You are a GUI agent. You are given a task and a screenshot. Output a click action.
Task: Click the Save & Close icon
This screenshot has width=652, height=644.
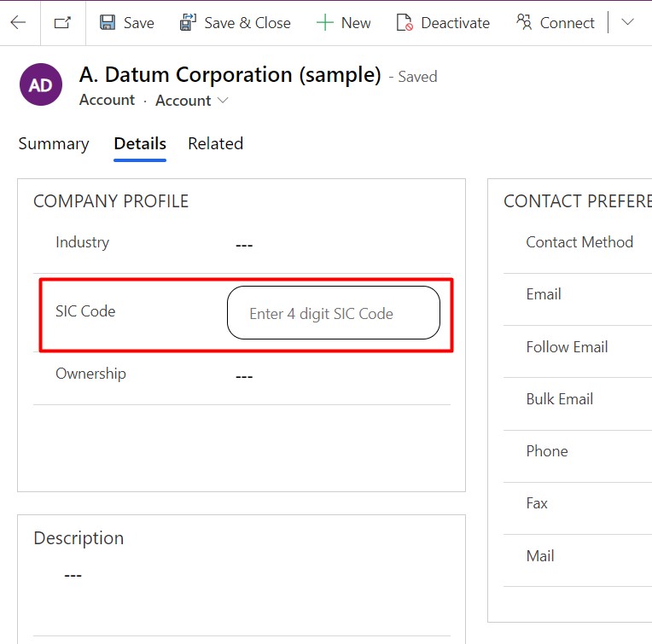coord(188,23)
